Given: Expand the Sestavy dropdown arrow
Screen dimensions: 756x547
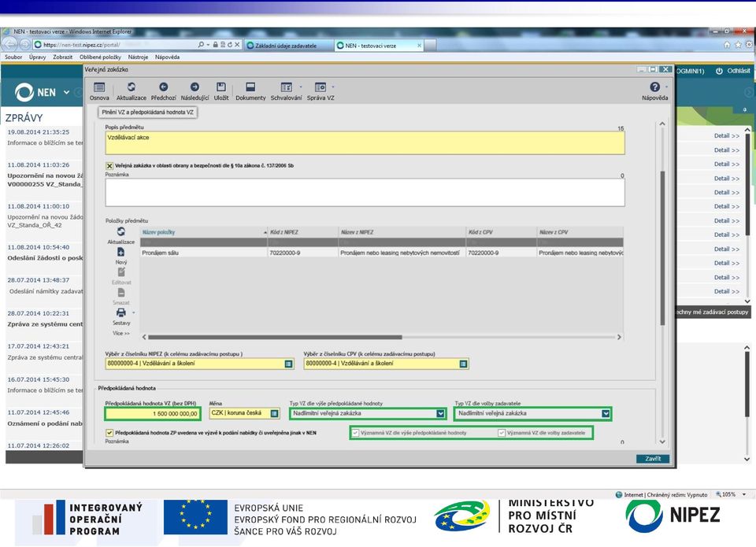Looking at the screenshot, I should 133,312.
